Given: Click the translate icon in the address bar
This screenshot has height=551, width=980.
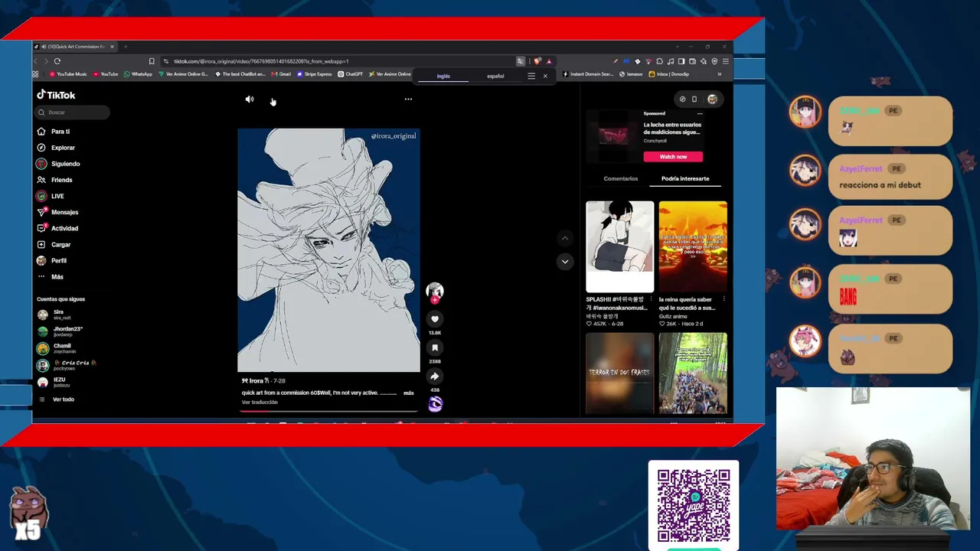Looking at the screenshot, I should tap(521, 61).
